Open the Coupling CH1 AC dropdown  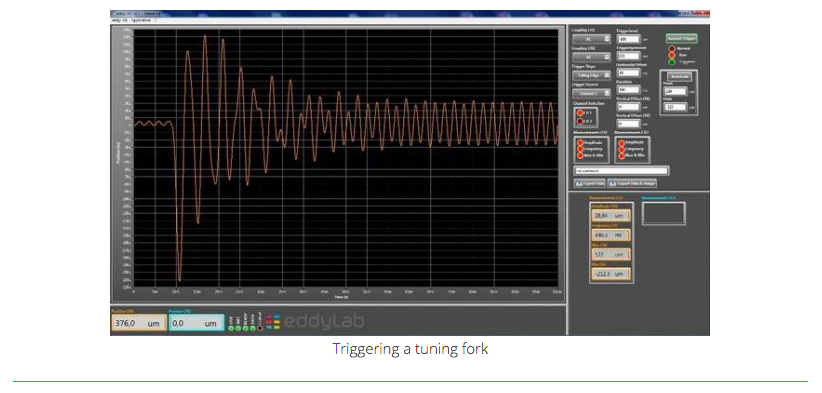[x=591, y=39]
